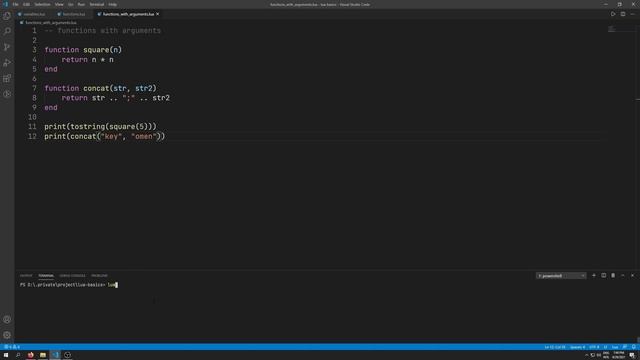The image size is (640, 360).
Task: Change indentation via Spaces status item
Action: (578, 347)
